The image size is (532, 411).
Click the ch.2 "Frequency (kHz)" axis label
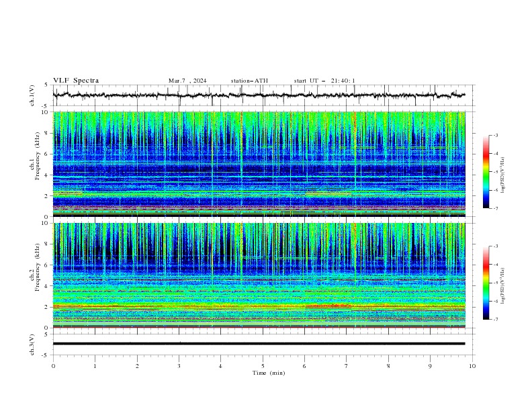click(x=37, y=267)
